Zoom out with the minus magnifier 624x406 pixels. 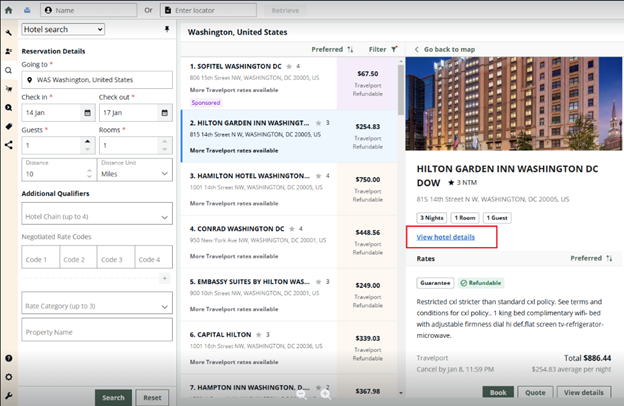tap(302, 394)
